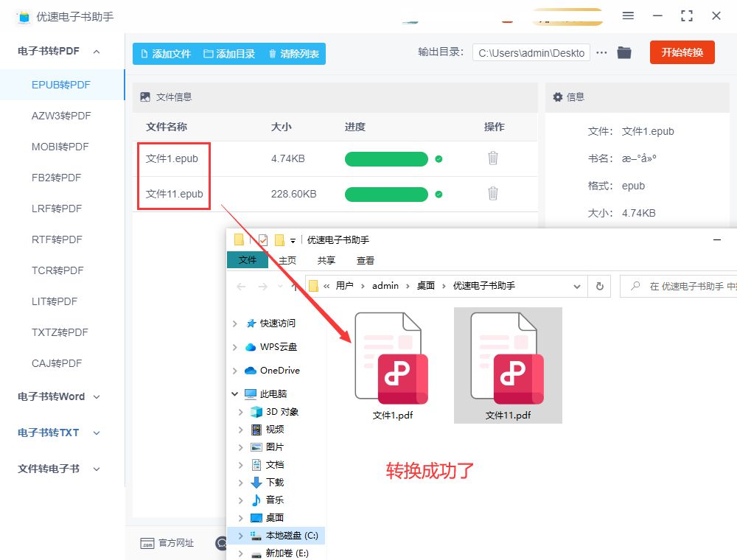Select LRF转PDF in sidebar

click(x=57, y=209)
